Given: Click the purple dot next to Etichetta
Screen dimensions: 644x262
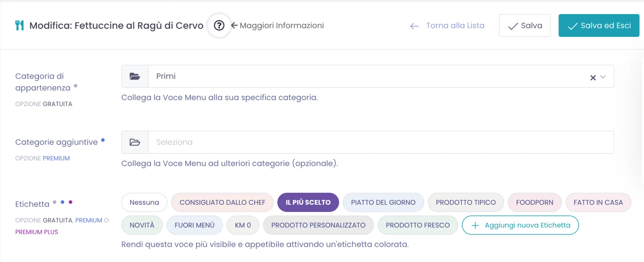Looking at the screenshot, I should pos(70,202).
